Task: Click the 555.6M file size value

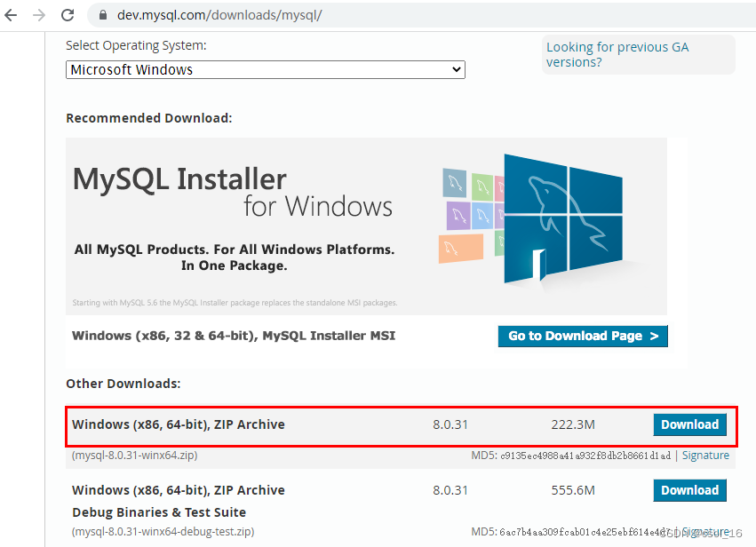Action: tap(573, 490)
